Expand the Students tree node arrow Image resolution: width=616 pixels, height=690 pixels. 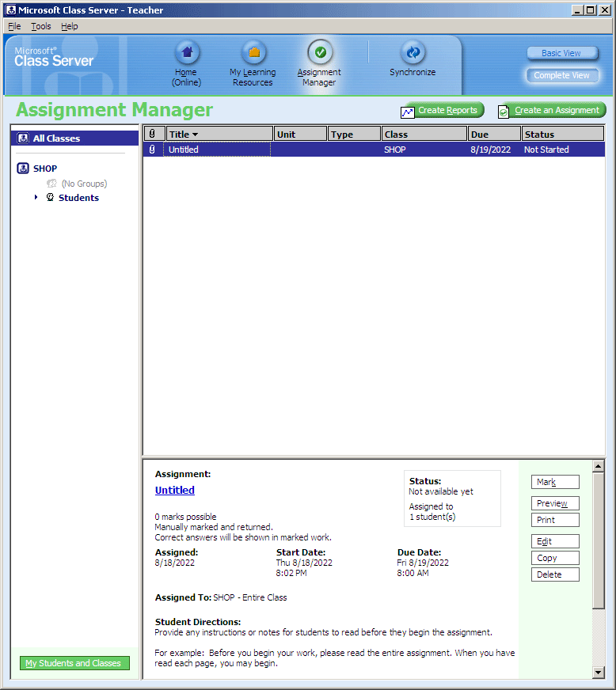36,197
